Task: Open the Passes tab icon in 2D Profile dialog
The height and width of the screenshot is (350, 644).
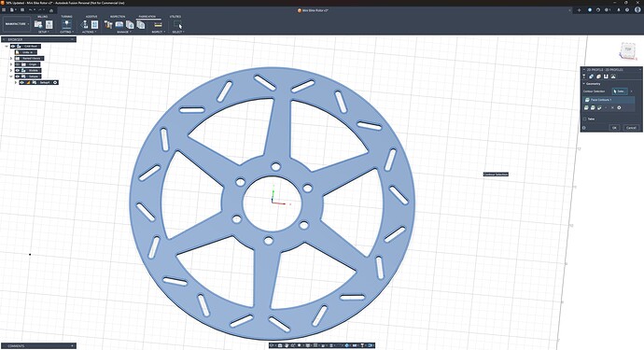Action: click(606, 77)
